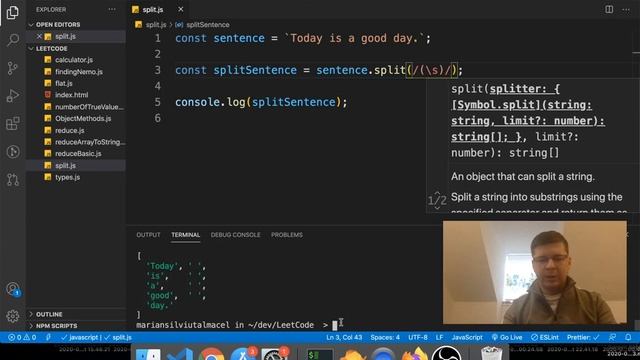Open reduce.js in file tree

tap(76, 131)
